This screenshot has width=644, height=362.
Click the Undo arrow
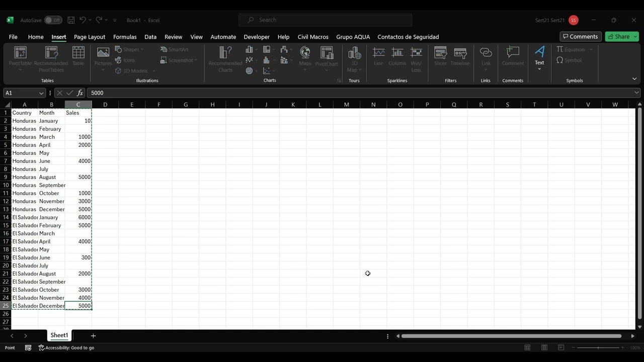click(83, 20)
